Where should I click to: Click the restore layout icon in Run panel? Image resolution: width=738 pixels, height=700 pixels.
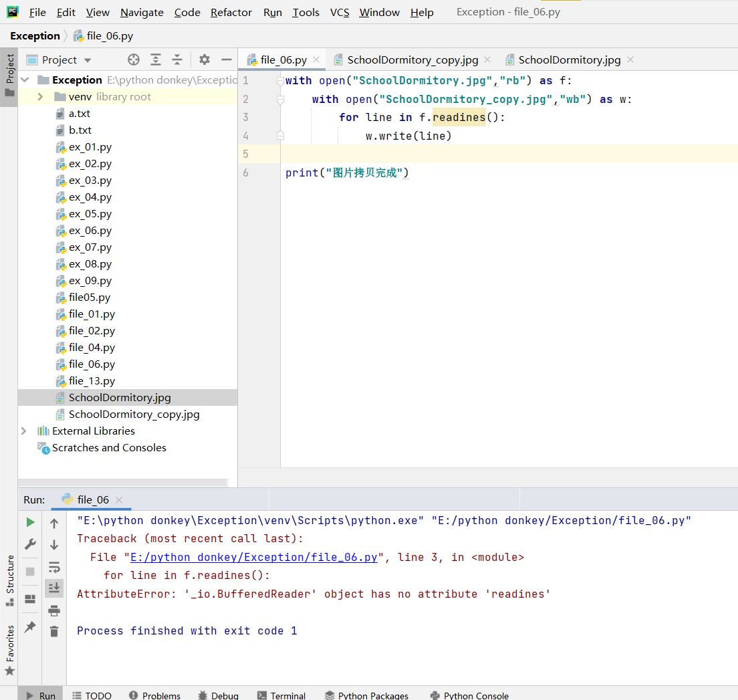point(30,599)
